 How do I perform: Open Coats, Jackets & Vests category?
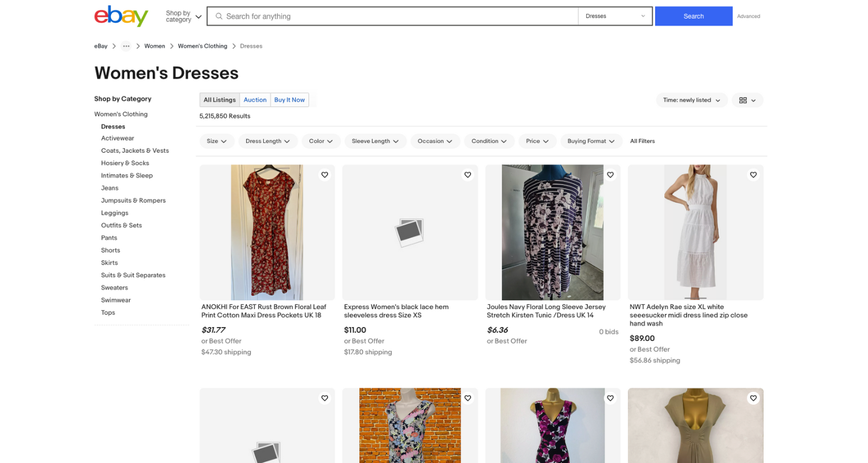[x=135, y=150]
